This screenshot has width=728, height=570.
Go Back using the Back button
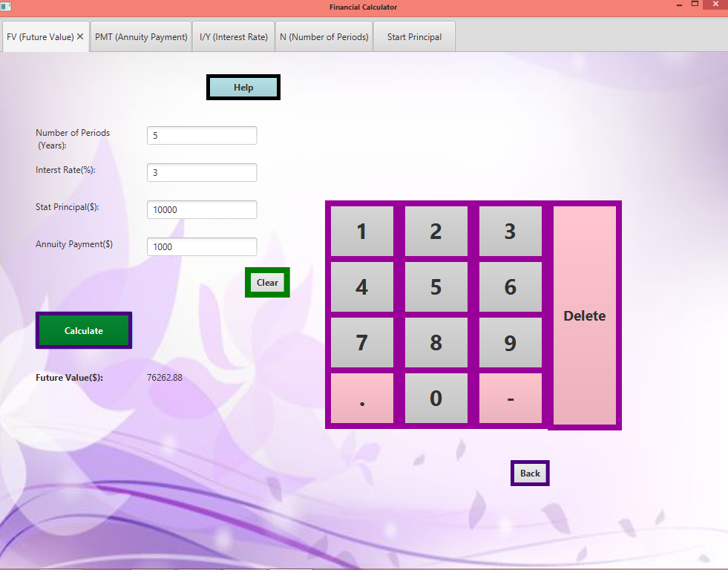click(x=530, y=473)
